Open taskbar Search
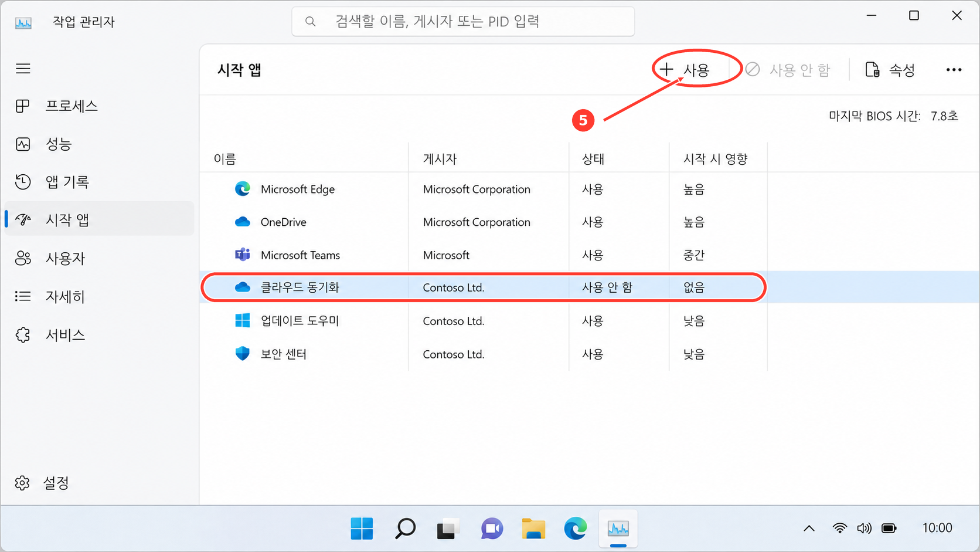980x552 pixels. click(x=405, y=529)
